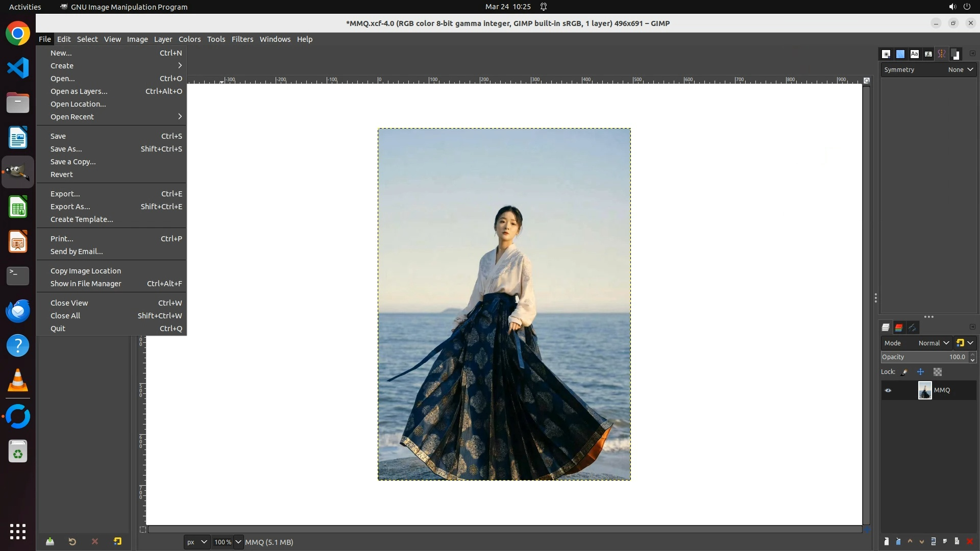Viewport: 980px width, 551px height.
Task: Switch to the Channels tab icon
Action: 899,328
